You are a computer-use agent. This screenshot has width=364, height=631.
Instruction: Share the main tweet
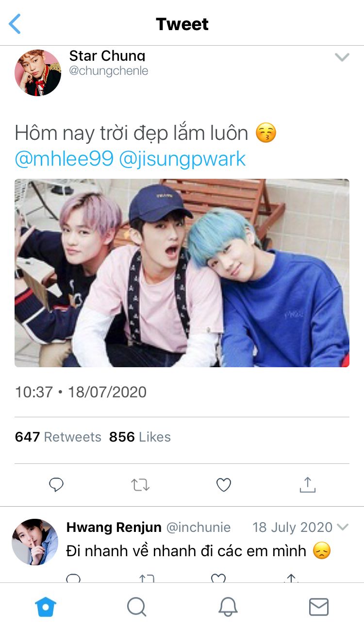click(307, 485)
